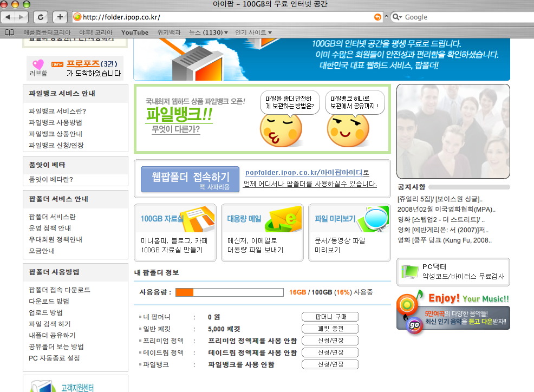Click the 업로드 방법 link
This screenshot has width=534, height=392.
(x=45, y=312)
